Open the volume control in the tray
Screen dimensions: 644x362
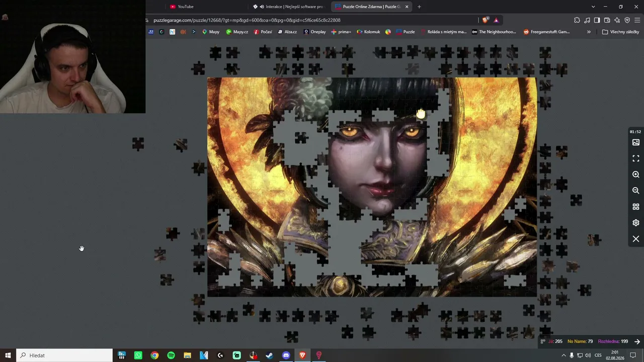(x=588, y=355)
